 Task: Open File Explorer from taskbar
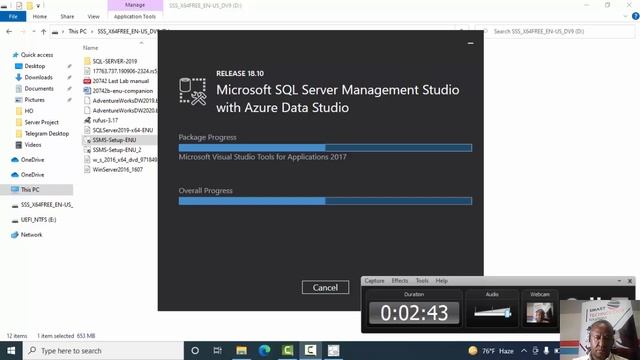point(241,351)
